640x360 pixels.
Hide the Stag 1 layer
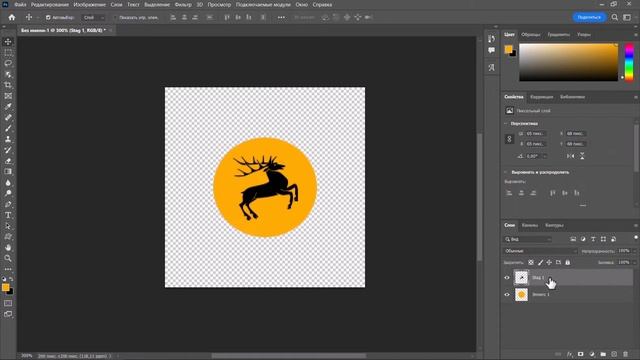pos(507,278)
